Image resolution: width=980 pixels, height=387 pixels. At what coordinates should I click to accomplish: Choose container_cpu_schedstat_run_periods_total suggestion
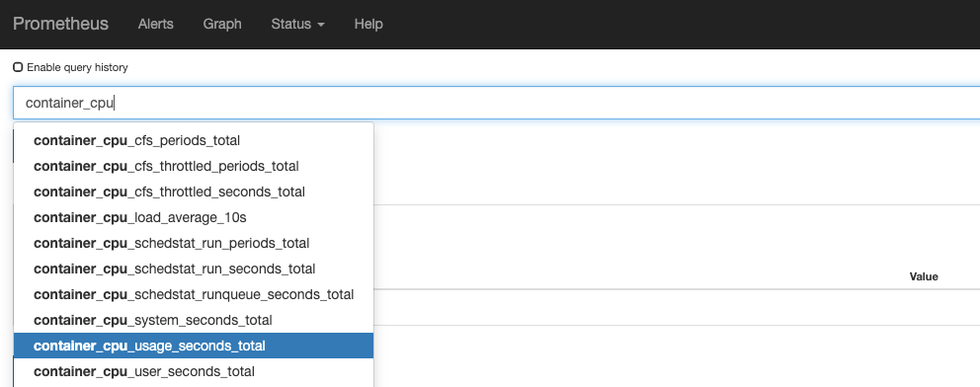[194, 243]
